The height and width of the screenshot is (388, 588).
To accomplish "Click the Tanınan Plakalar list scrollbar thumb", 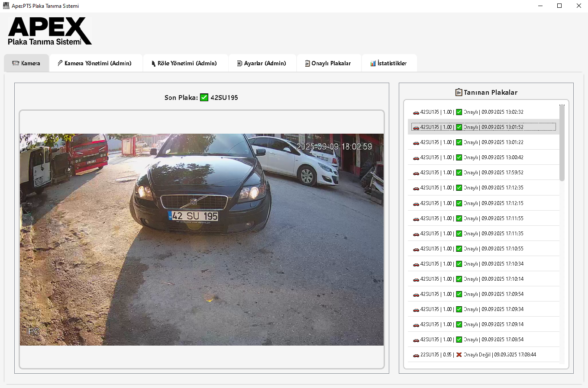I will pyautogui.click(x=562, y=143).
